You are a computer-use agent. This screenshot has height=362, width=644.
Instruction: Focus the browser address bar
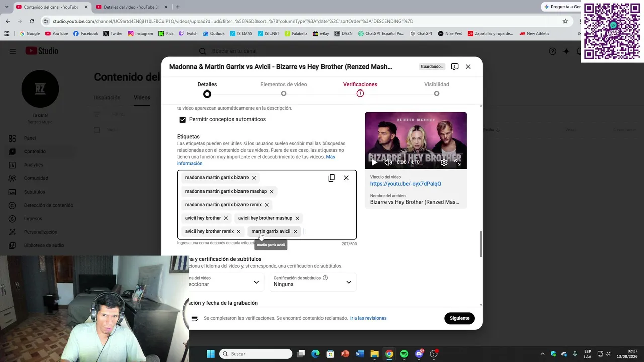[x=302, y=21]
